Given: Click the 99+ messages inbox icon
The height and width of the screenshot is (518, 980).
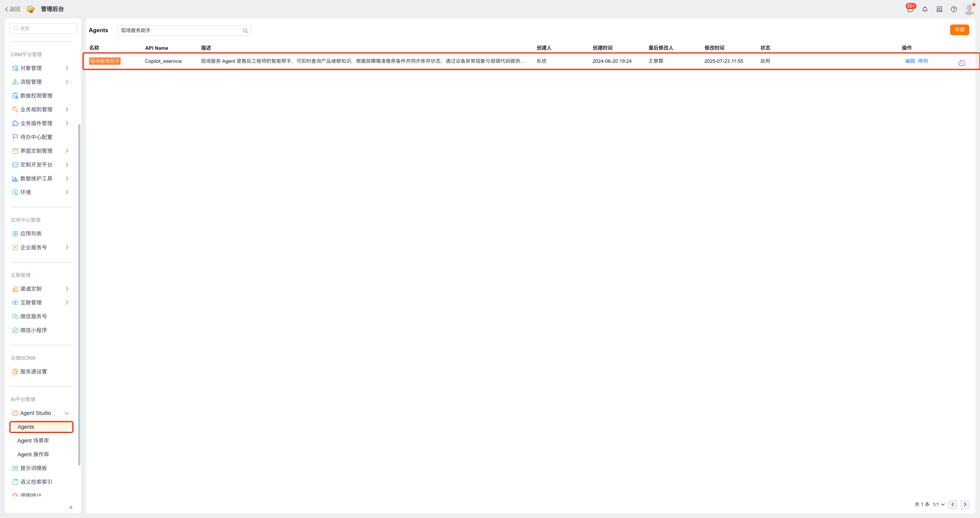Looking at the screenshot, I should pos(910,9).
